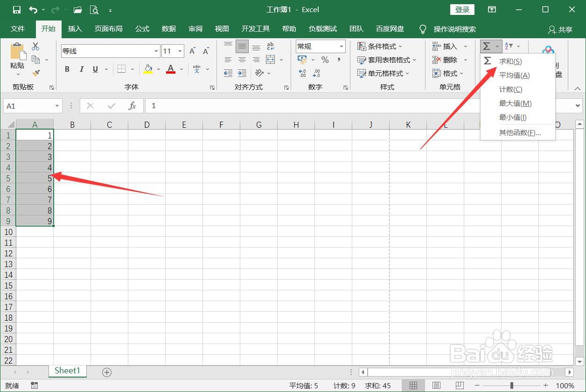The image size is (586, 392).
Task: Add a new sheet with plus button
Action: [x=107, y=372]
